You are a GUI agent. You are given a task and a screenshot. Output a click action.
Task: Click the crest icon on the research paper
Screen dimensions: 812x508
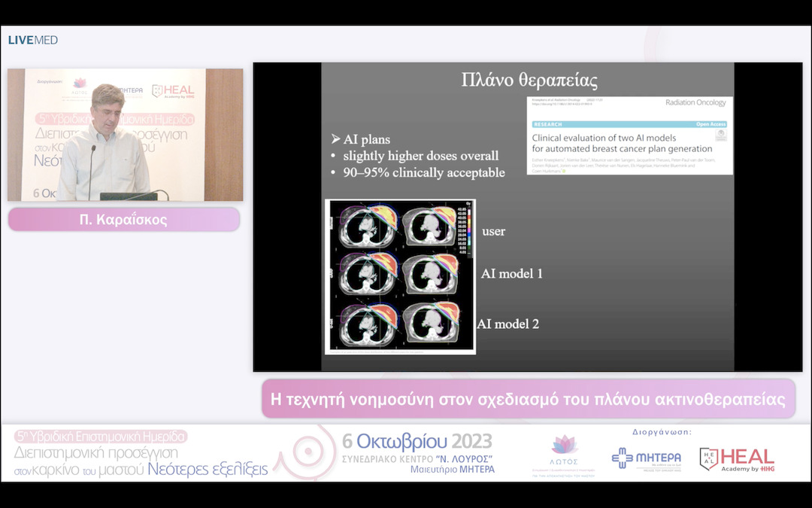point(720,135)
